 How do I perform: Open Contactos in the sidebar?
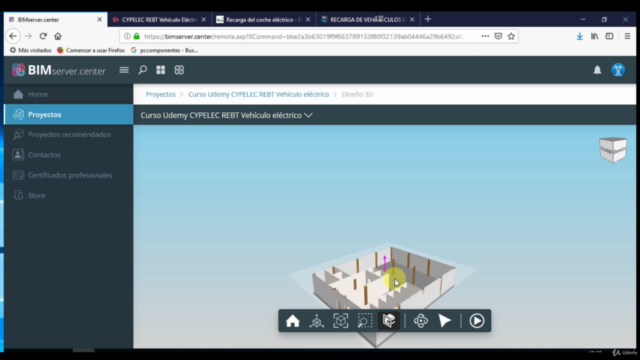[x=69, y=155]
